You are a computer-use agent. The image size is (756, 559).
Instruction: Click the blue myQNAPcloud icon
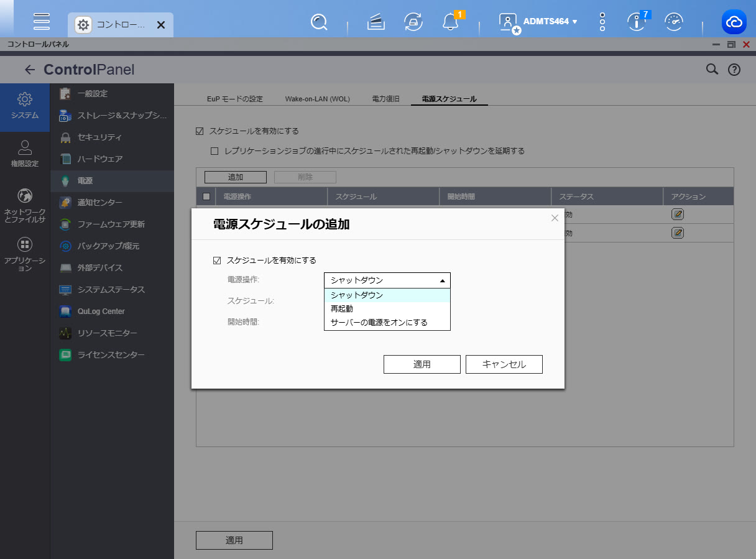pyautogui.click(x=734, y=22)
